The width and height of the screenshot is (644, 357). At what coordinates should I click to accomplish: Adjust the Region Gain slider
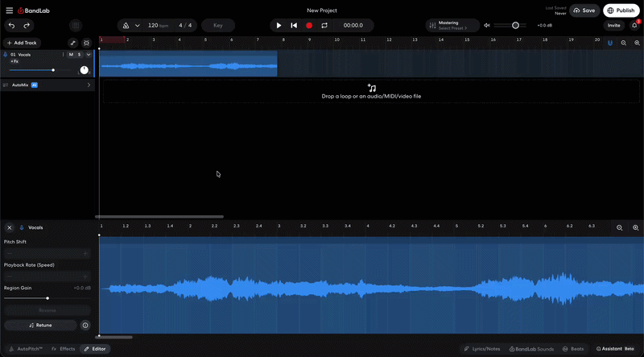pyautogui.click(x=47, y=298)
